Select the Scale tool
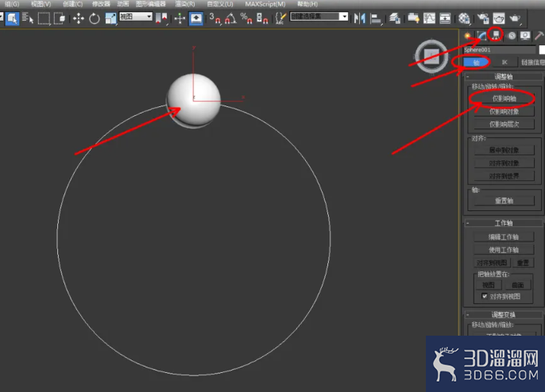545x392 pixels. coord(110,18)
